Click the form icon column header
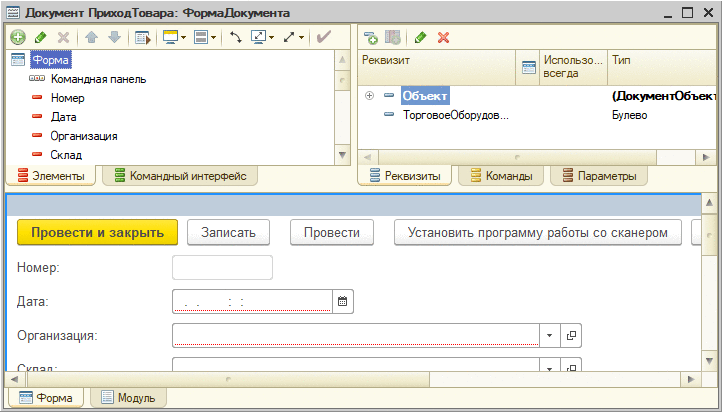 (x=528, y=67)
